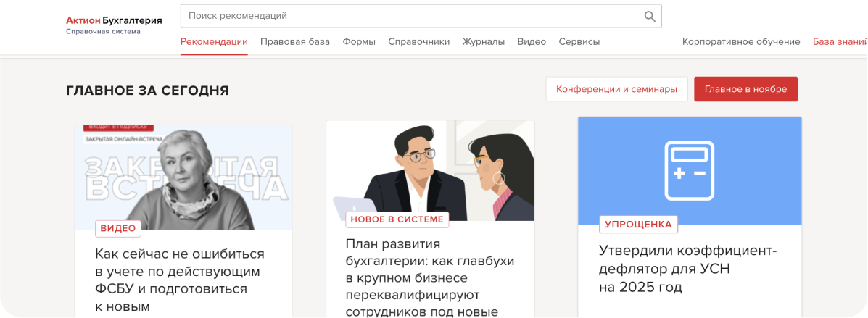868x318 pixels.
Task: Open the Закрытая встреча video thumbnail
Action: pos(183,177)
